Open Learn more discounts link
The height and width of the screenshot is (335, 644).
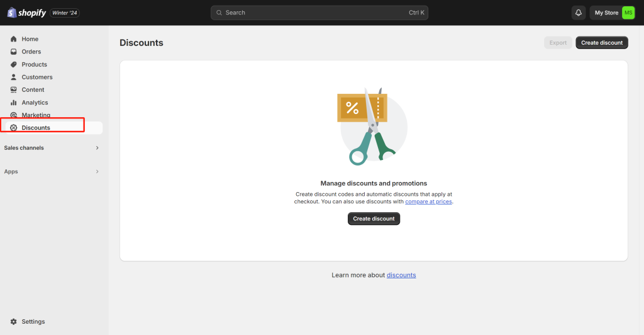click(401, 275)
